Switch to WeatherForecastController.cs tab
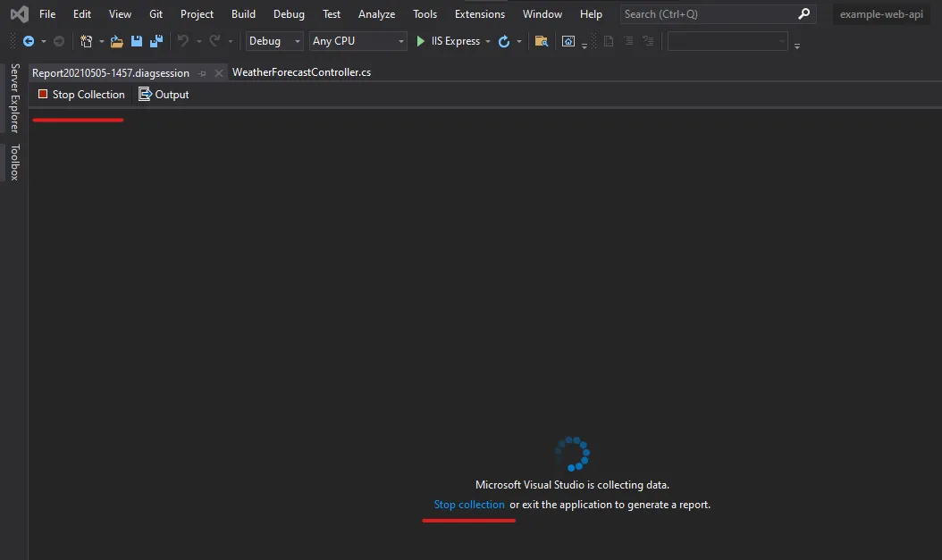 pyautogui.click(x=301, y=72)
